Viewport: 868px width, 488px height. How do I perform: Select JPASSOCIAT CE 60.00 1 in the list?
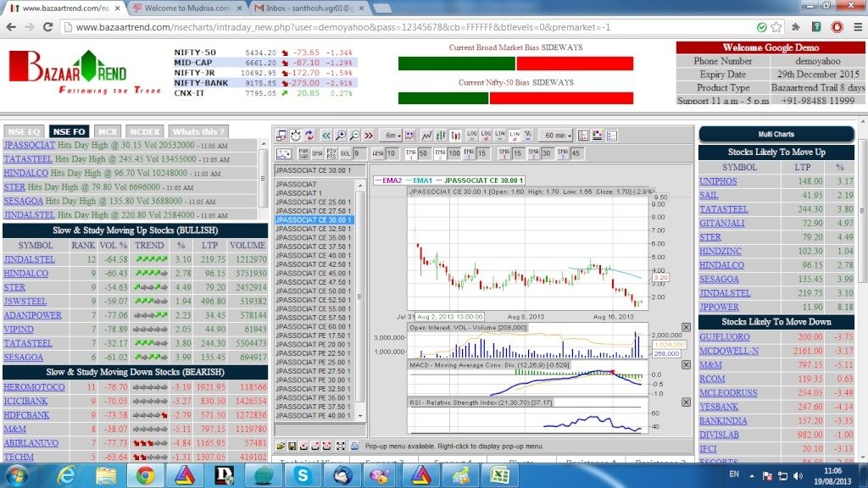tap(314, 326)
